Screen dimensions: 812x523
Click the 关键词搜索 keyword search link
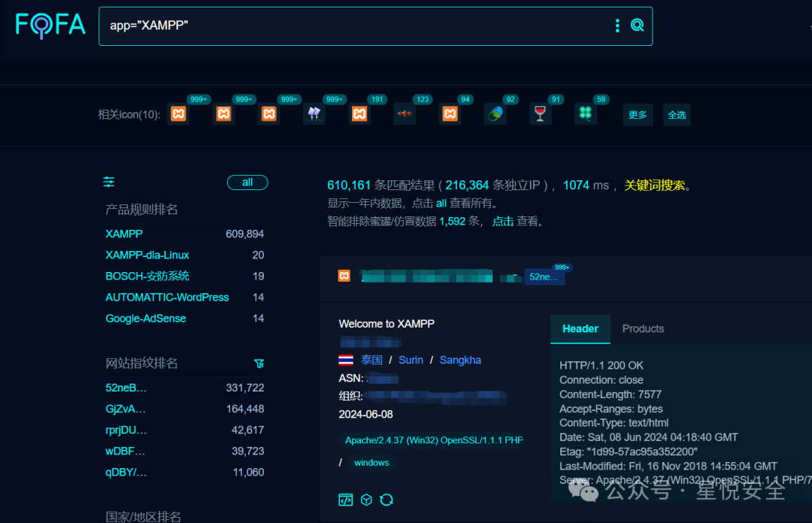[x=655, y=186]
